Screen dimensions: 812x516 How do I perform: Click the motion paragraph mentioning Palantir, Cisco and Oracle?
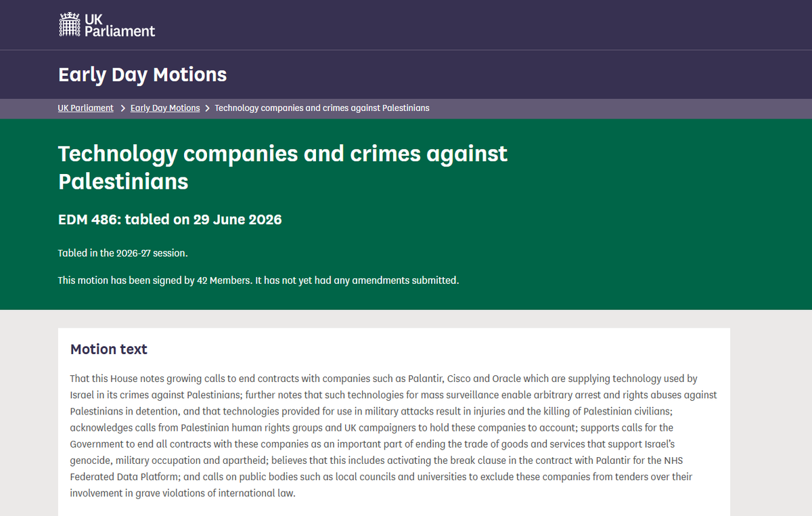click(x=394, y=435)
